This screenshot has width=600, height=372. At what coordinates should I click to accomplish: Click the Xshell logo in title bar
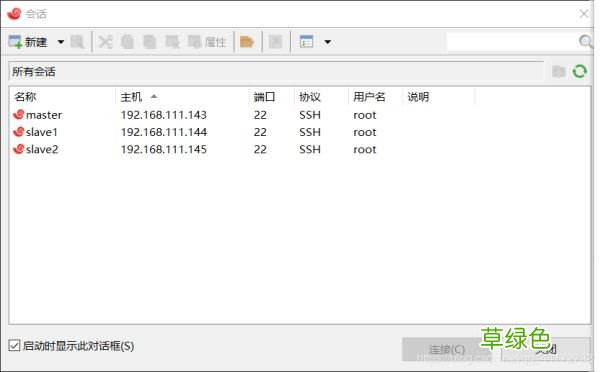click(14, 13)
